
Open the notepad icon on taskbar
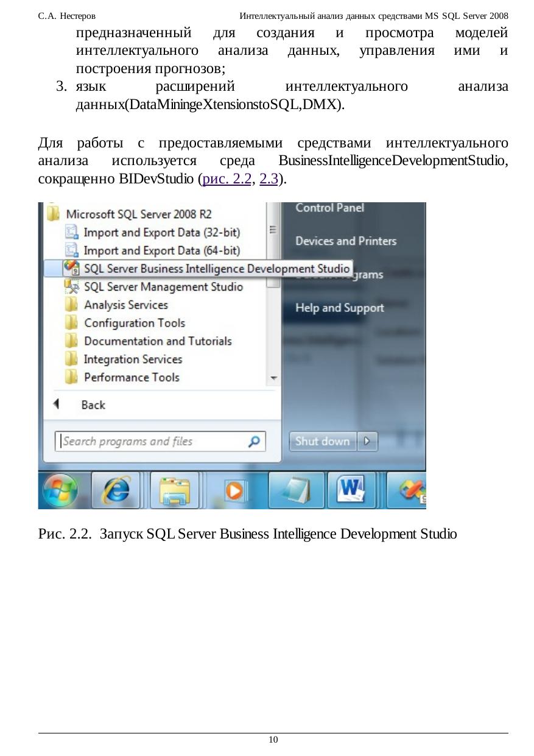pyautogui.click(x=293, y=490)
